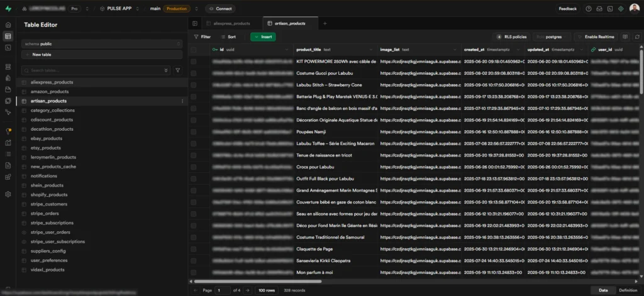Image resolution: width=644 pixels, height=296 pixels.
Task: Click the Sort button
Action: (228, 37)
